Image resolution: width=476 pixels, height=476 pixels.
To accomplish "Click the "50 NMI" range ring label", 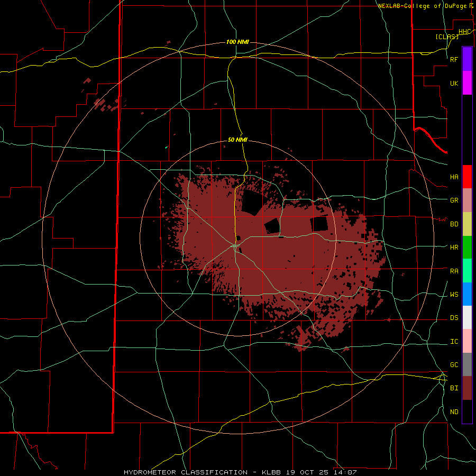I will click(x=237, y=140).
